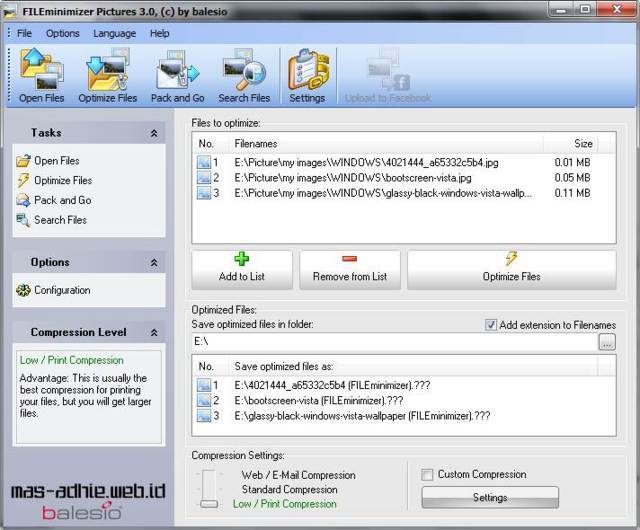
Task: Browse for output folder with the ... button
Action: [x=607, y=342]
